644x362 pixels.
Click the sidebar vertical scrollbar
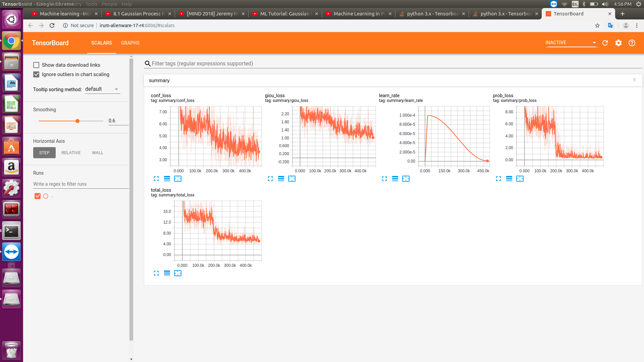[131, 199]
